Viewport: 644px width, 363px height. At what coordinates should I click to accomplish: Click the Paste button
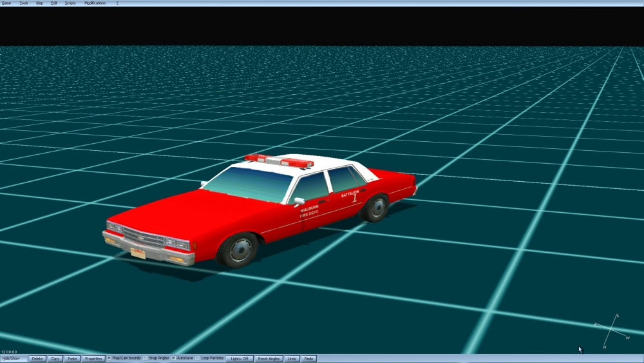(x=72, y=358)
